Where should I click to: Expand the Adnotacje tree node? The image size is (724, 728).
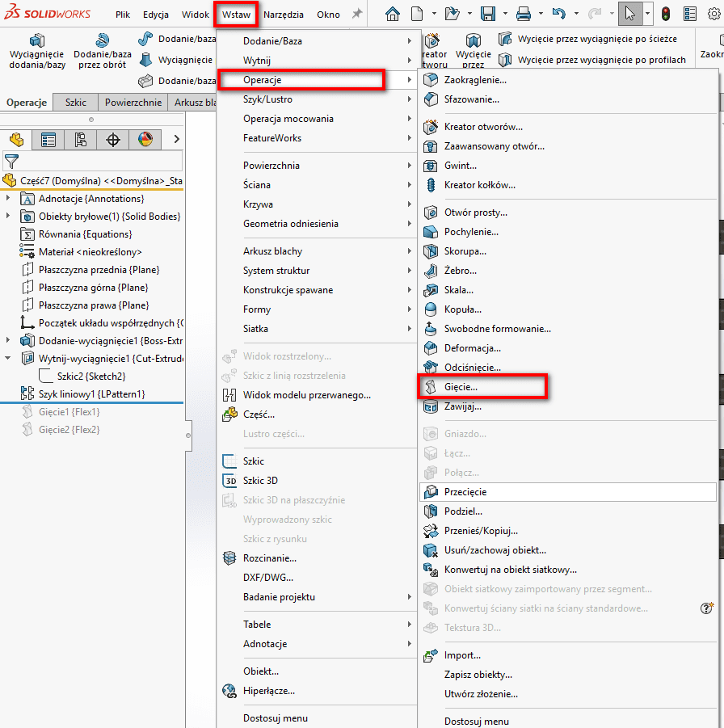click(x=9, y=199)
